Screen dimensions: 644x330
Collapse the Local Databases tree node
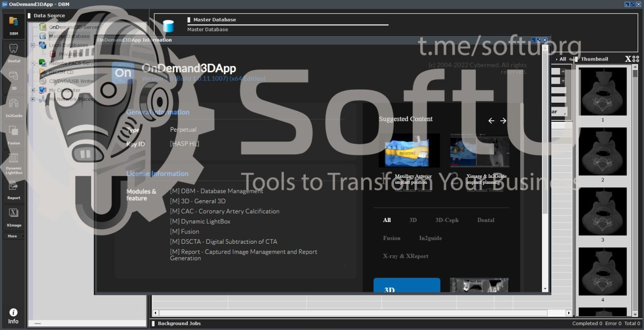click(x=33, y=45)
